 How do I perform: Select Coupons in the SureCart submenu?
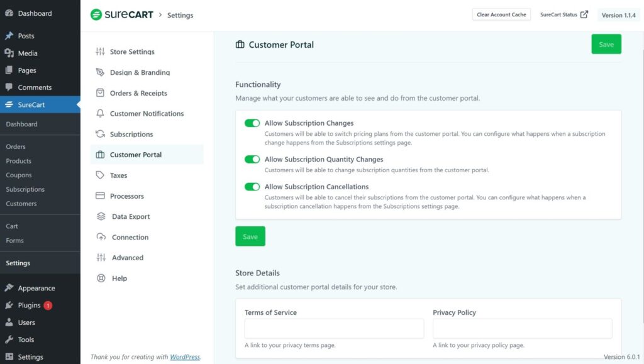point(19,175)
